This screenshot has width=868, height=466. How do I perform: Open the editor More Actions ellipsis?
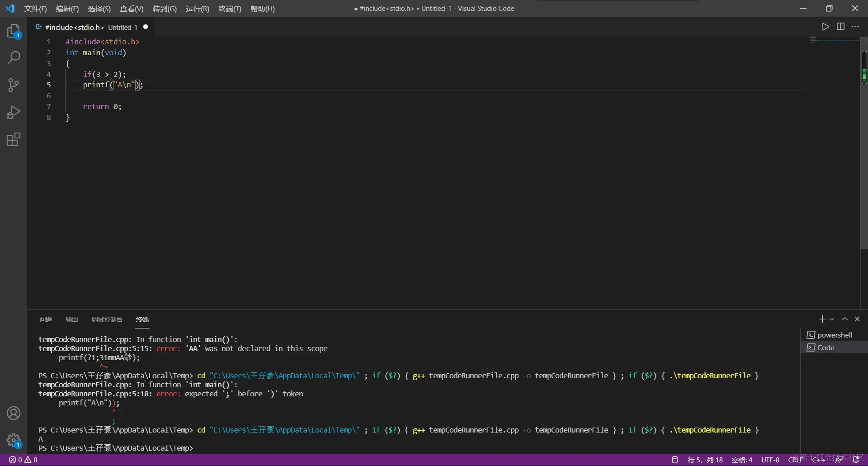point(855,27)
